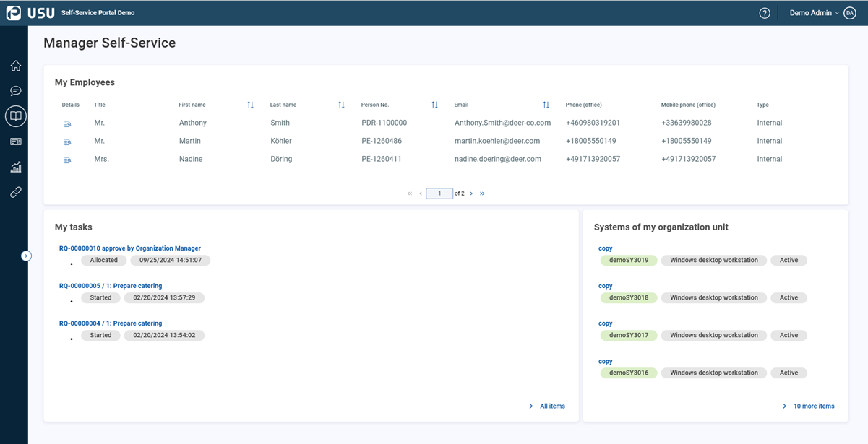Screen dimensions: 868x444
Task: Click the demoSY3016 system tag
Action: [629, 373]
